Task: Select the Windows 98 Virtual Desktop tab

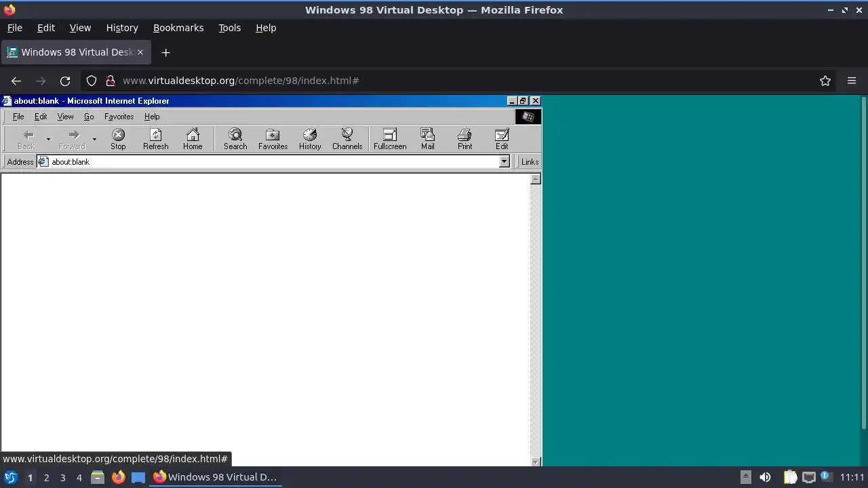Action: pos(75,52)
